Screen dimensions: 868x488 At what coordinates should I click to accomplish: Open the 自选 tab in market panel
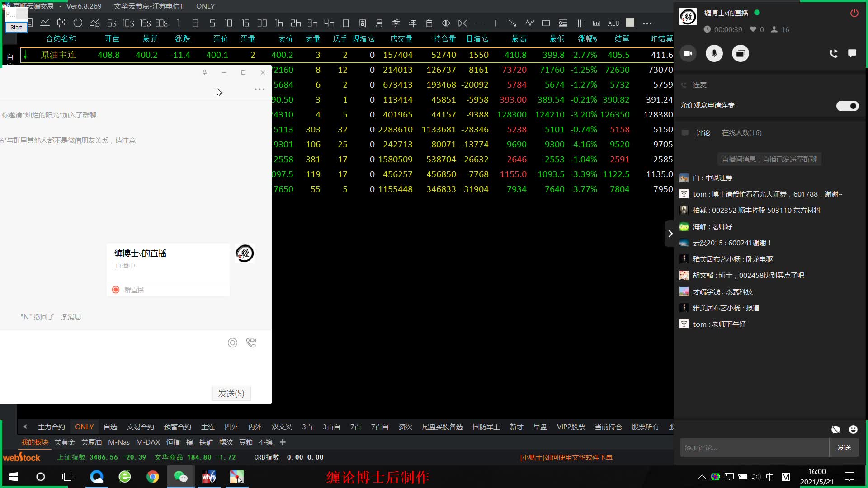pyautogui.click(x=109, y=427)
